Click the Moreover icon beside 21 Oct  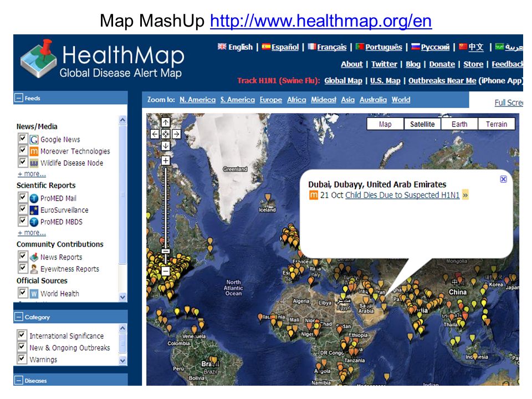tap(314, 195)
